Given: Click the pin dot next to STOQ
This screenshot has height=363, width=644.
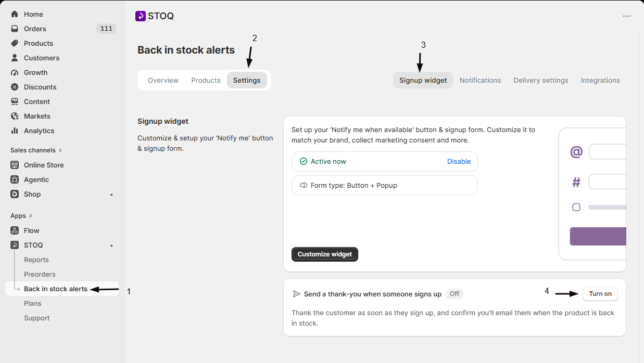Looking at the screenshot, I should [x=111, y=245].
